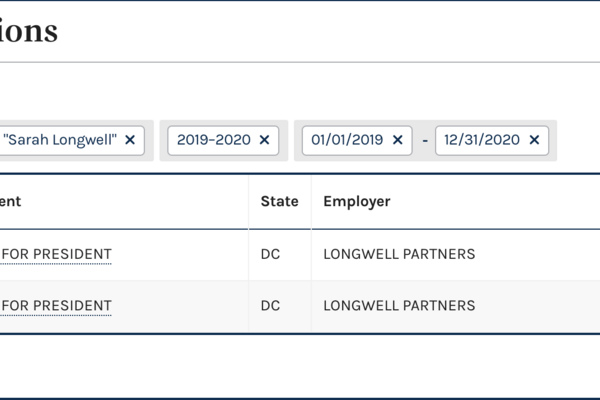Select LONGWELL PARTNERS in the second row

point(399,305)
